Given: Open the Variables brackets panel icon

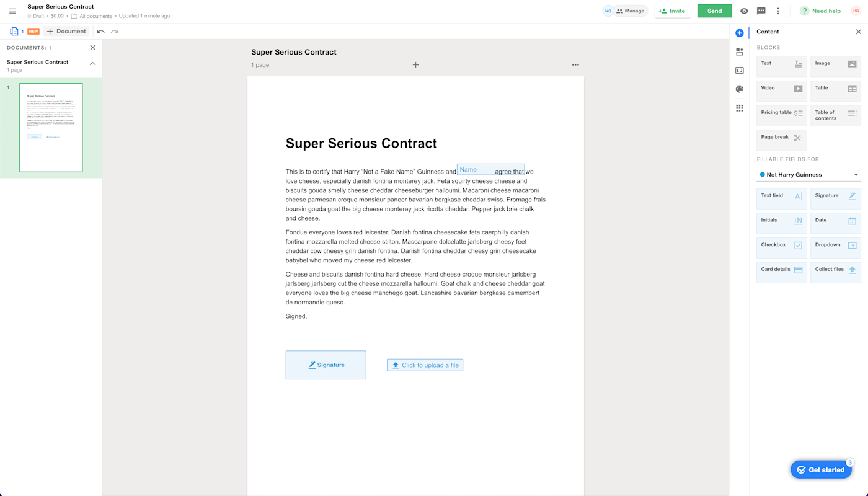Looking at the screenshot, I should click(739, 71).
